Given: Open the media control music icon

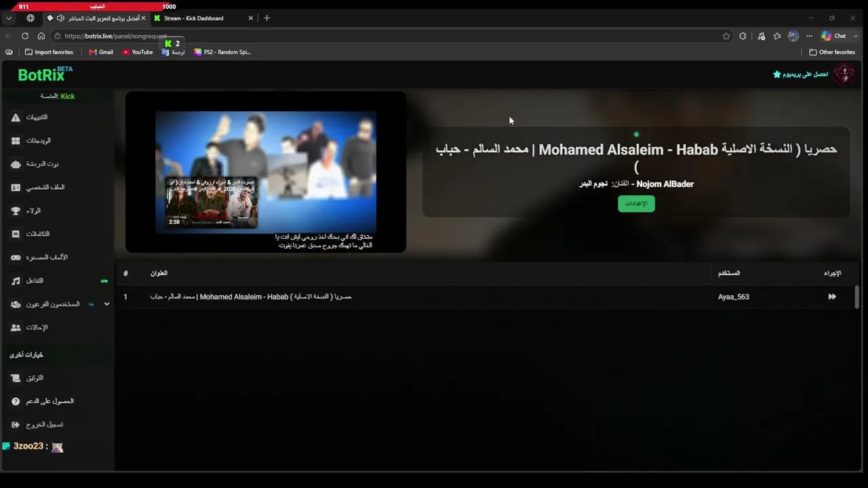Looking at the screenshot, I should tap(762, 36).
